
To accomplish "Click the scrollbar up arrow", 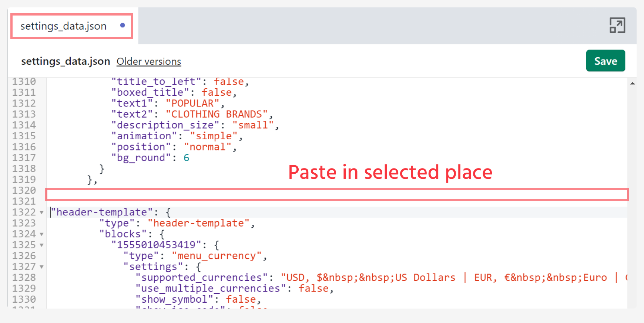I will [633, 84].
